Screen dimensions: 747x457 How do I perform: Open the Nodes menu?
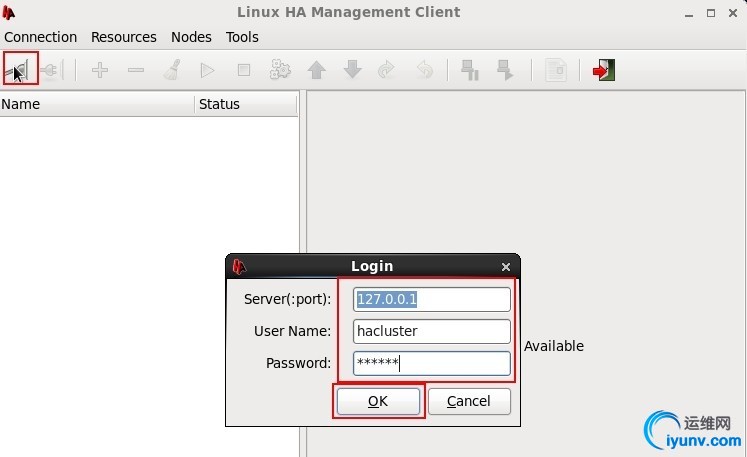pyautogui.click(x=191, y=37)
